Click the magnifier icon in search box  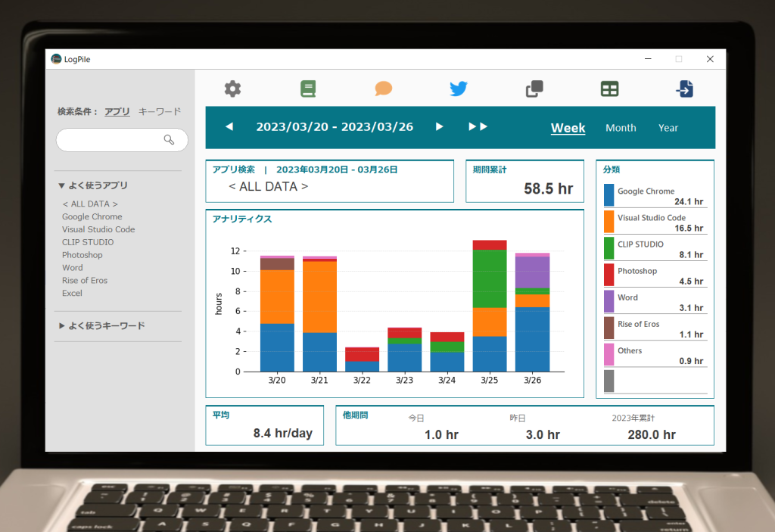[x=170, y=140]
